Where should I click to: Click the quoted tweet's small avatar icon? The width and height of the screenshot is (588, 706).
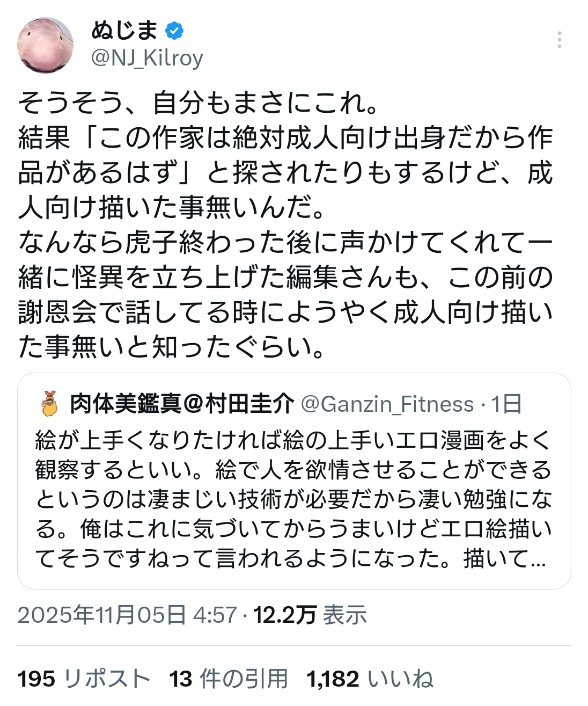click(49, 404)
